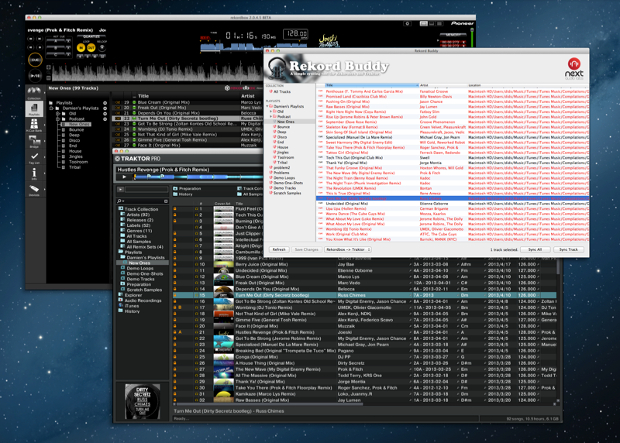Click the round play/pause button in rekordbox
Viewport: 620px width, 443px height.
tap(35, 76)
